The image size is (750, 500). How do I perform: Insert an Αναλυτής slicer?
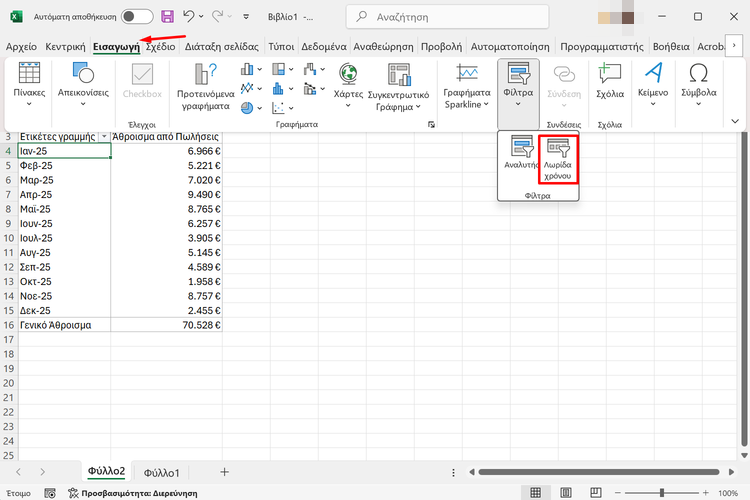click(x=521, y=153)
